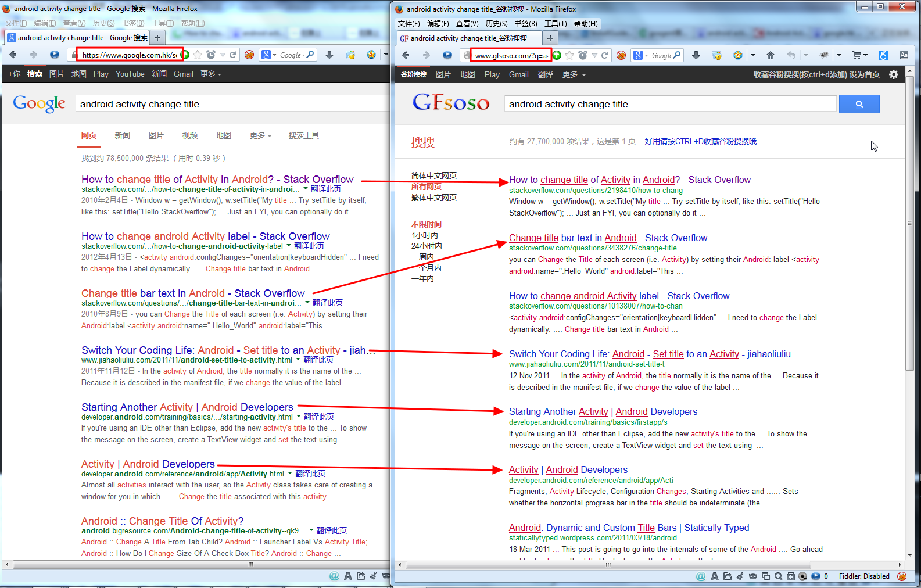This screenshot has height=588, width=921.
Task: Select the 视频 tab in Google results
Action: pos(190,135)
